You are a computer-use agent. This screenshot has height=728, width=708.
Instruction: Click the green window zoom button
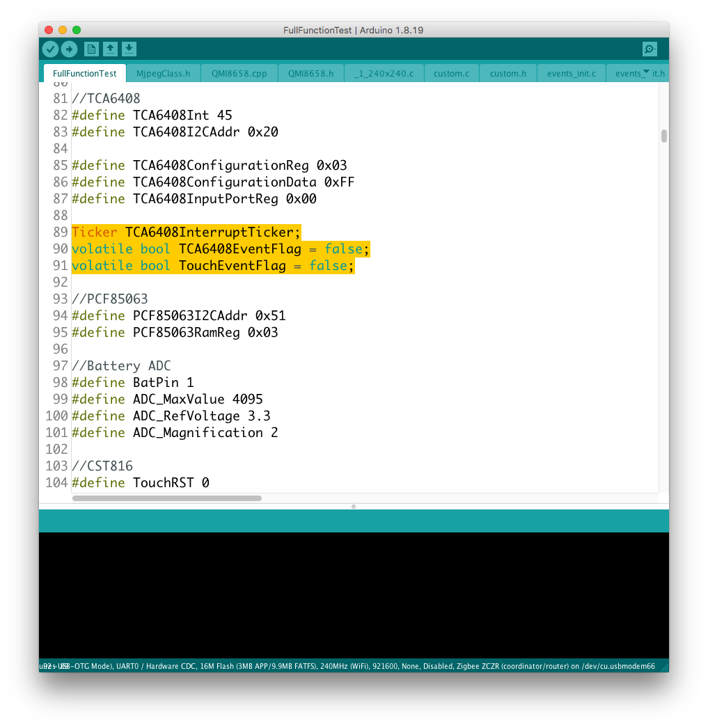coord(77,30)
